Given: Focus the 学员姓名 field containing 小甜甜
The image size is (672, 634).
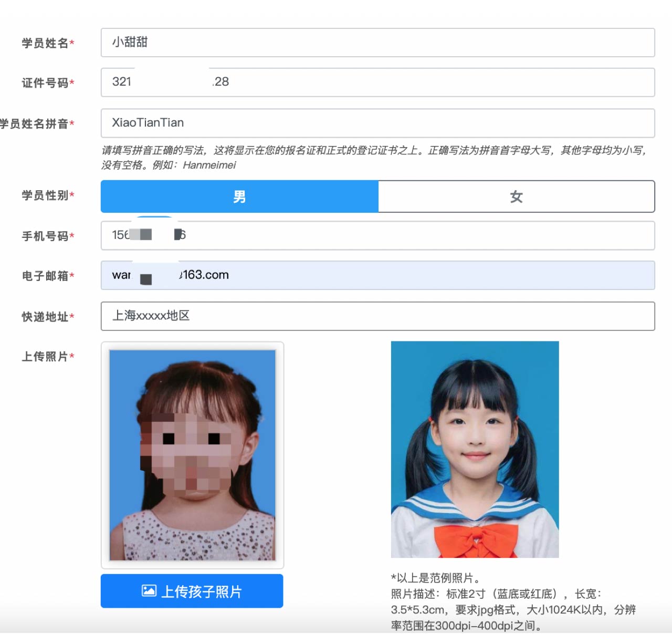Looking at the screenshot, I should click(377, 43).
